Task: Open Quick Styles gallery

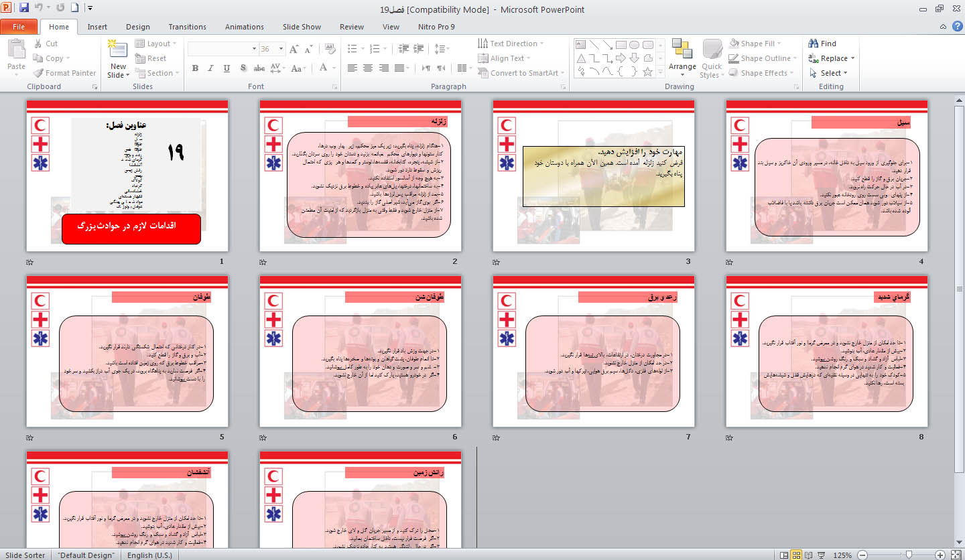Action: pyautogui.click(x=712, y=56)
